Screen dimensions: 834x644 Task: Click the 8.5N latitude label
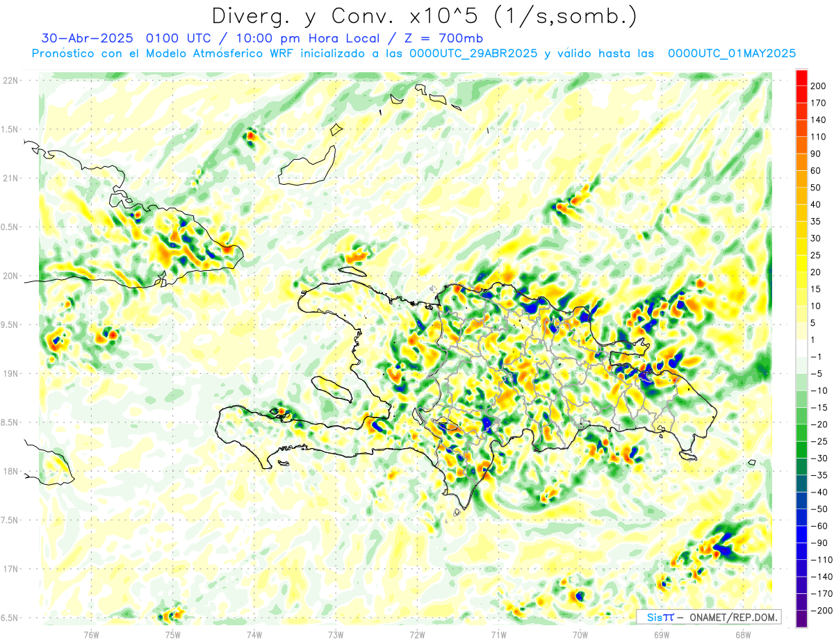pos(9,422)
